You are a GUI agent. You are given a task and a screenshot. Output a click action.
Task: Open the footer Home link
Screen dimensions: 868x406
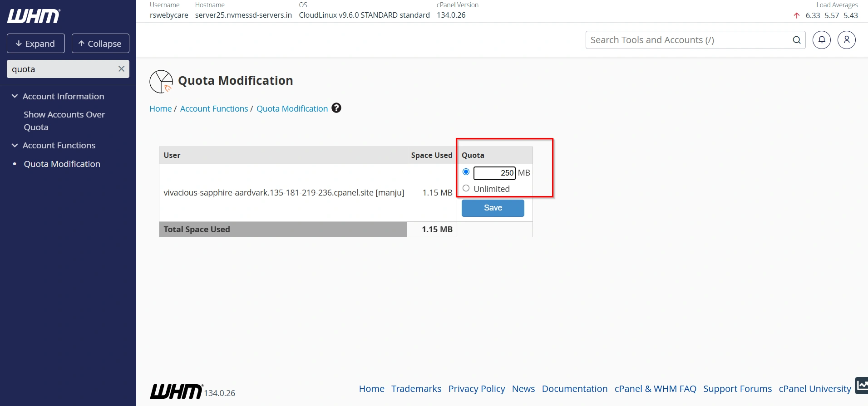click(371, 389)
